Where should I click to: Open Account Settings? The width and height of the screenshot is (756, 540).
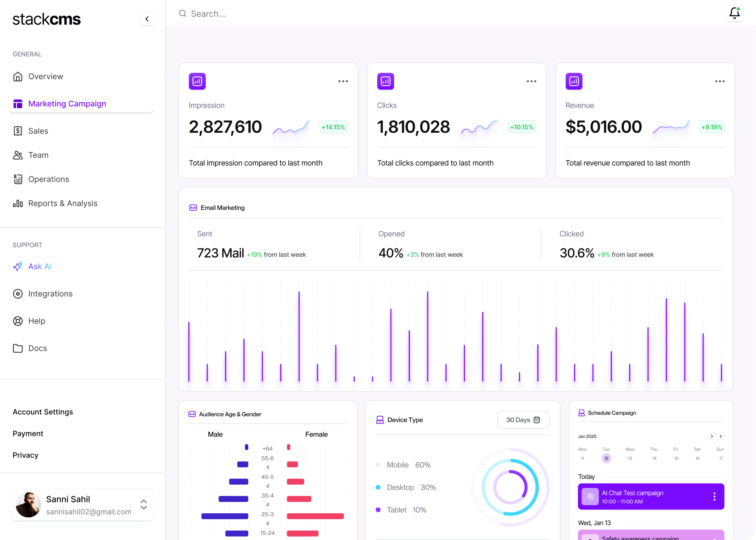[x=43, y=412]
